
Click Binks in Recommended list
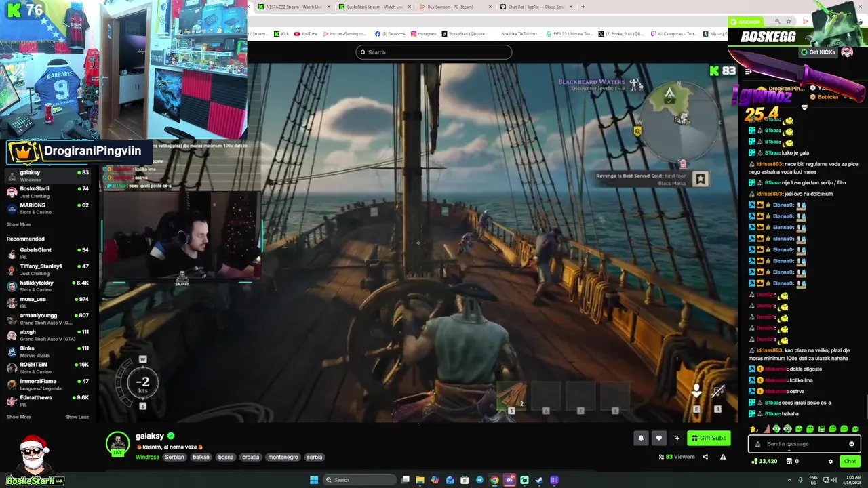(x=47, y=351)
